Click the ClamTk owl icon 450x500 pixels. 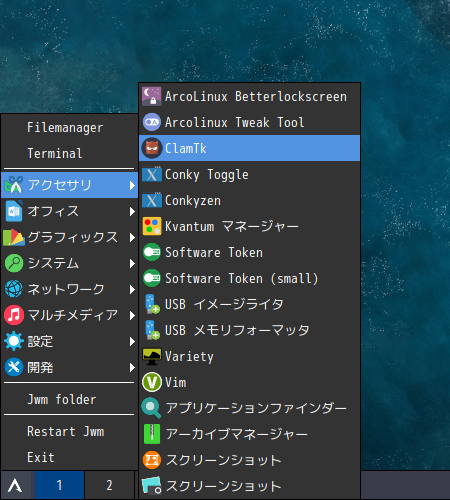coord(152,148)
